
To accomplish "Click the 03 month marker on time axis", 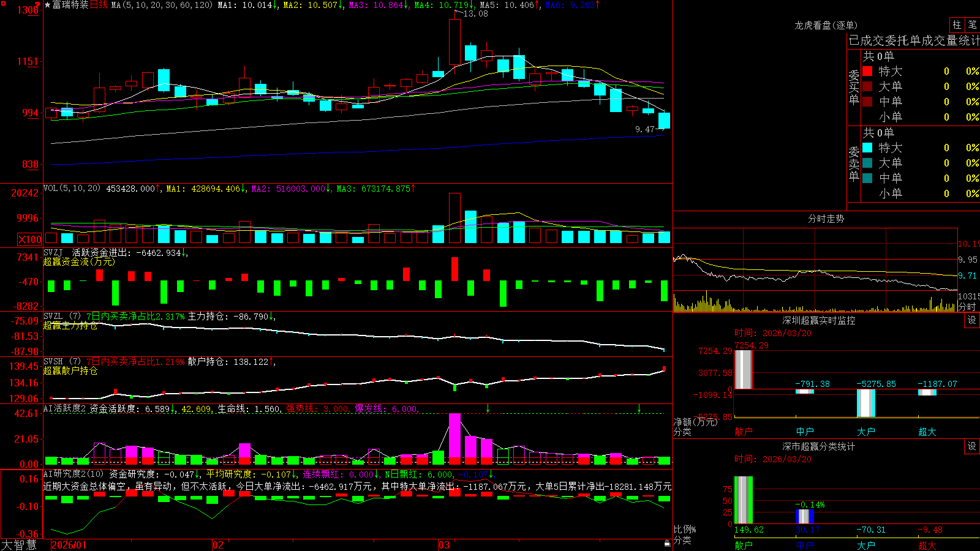I will coord(444,545).
